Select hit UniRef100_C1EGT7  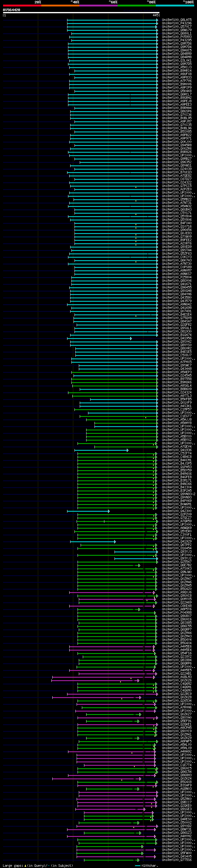coord(177,416)
